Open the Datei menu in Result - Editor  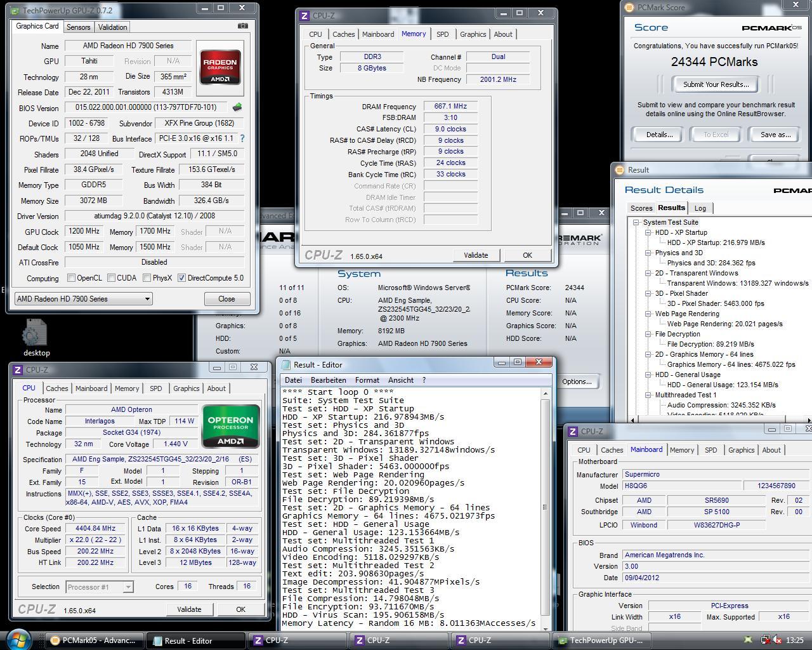pos(293,380)
